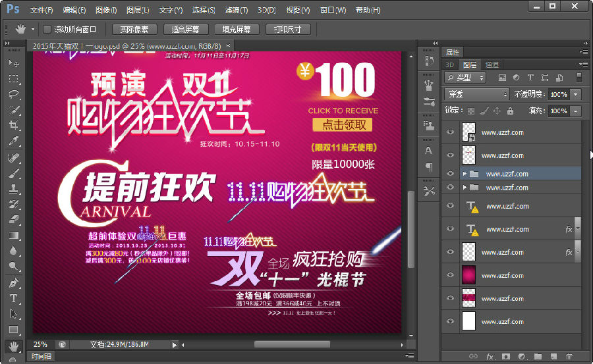This screenshot has height=364, width=593.
Task: Click the delete layer trash icon
Action: tap(569, 356)
